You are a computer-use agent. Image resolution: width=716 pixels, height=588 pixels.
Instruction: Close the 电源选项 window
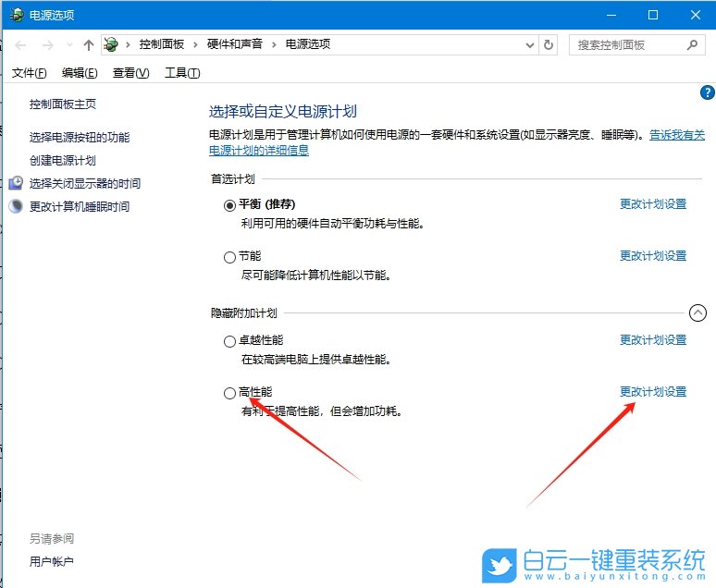pos(696,15)
